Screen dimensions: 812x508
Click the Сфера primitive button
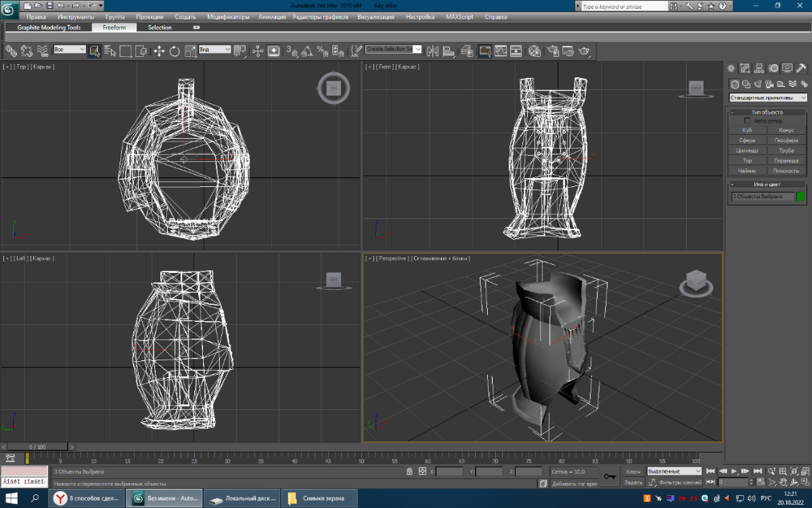pyautogui.click(x=747, y=140)
